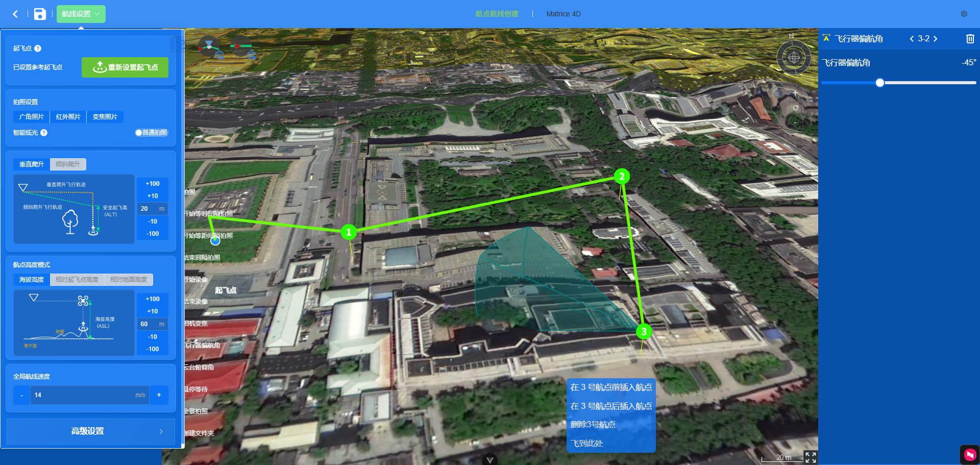Screen dimensions: 980x465
Task: Reset map view with the refresh icon
Action: pos(795,108)
